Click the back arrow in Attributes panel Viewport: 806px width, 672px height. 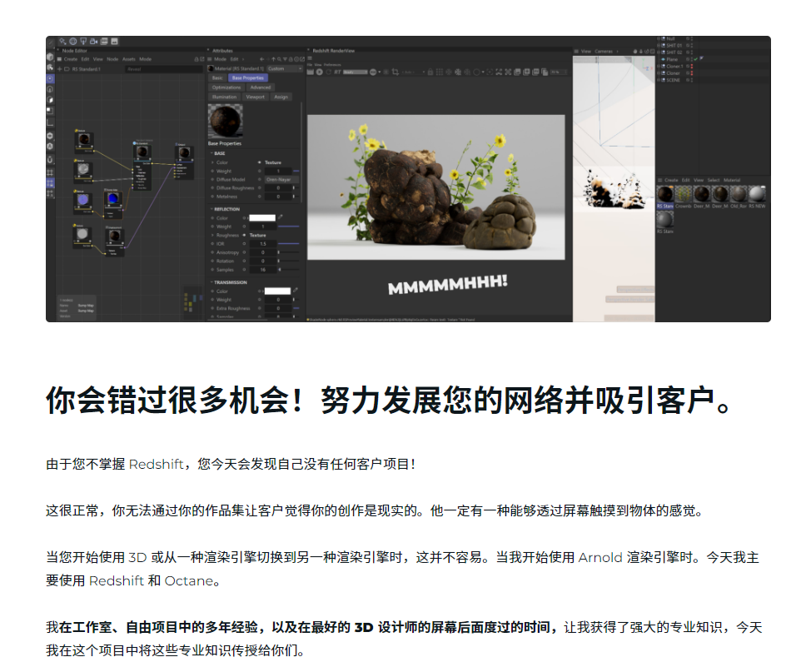point(261,59)
